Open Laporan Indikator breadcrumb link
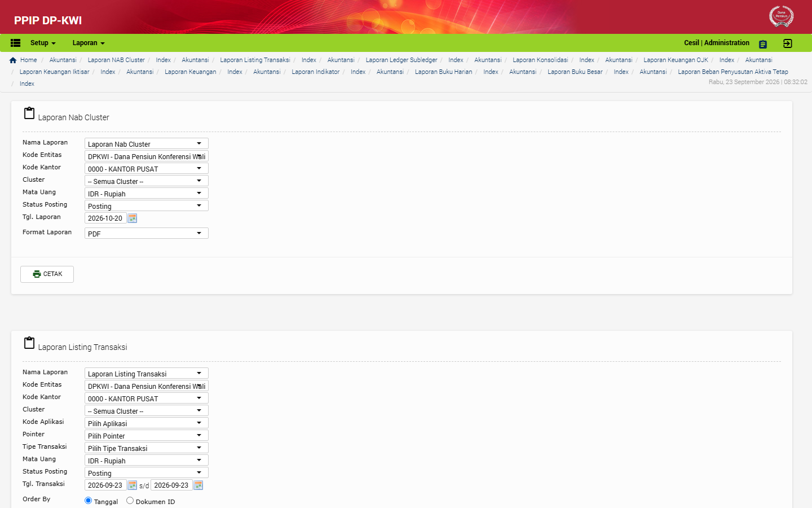The image size is (812, 508). (315, 72)
